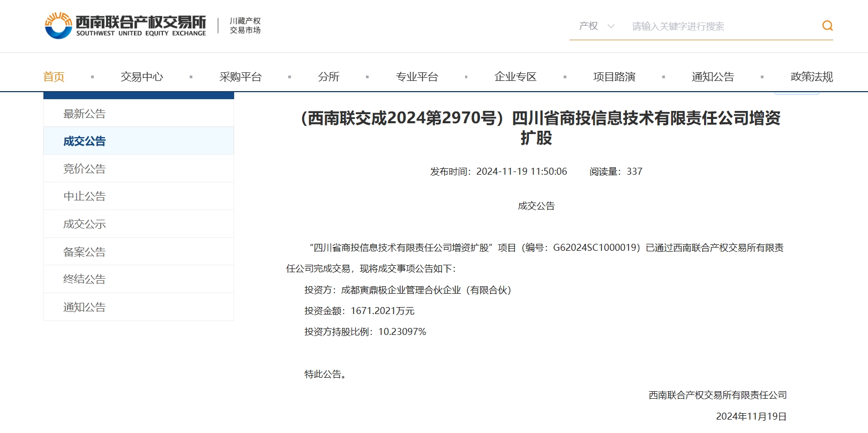The height and width of the screenshot is (433, 868).
Task: Open the 政策法规 navigation item
Action: (x=812, y=77)
